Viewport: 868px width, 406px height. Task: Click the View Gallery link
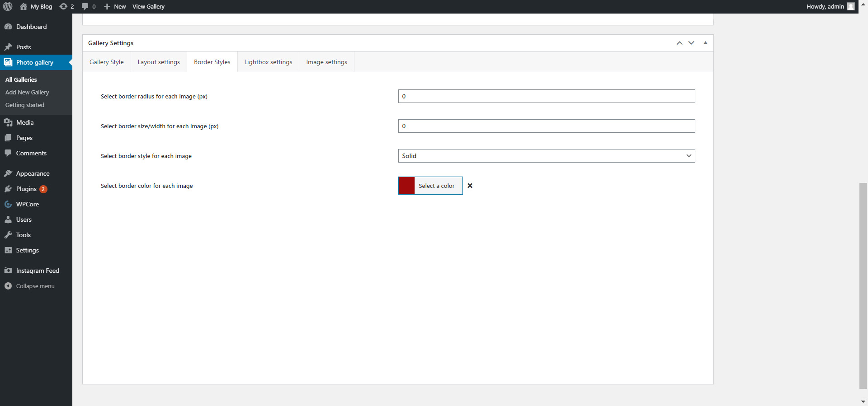coord(148,6)
